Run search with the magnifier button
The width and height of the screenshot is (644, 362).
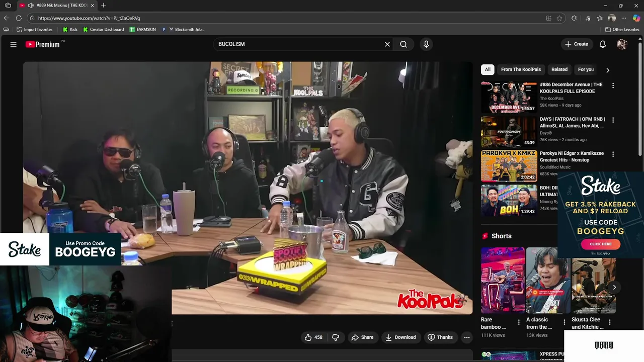click(x=404, y=44)
